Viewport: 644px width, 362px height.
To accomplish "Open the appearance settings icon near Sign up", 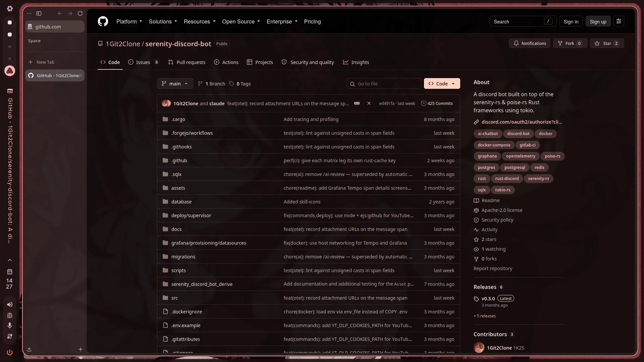I will [619, 21].
